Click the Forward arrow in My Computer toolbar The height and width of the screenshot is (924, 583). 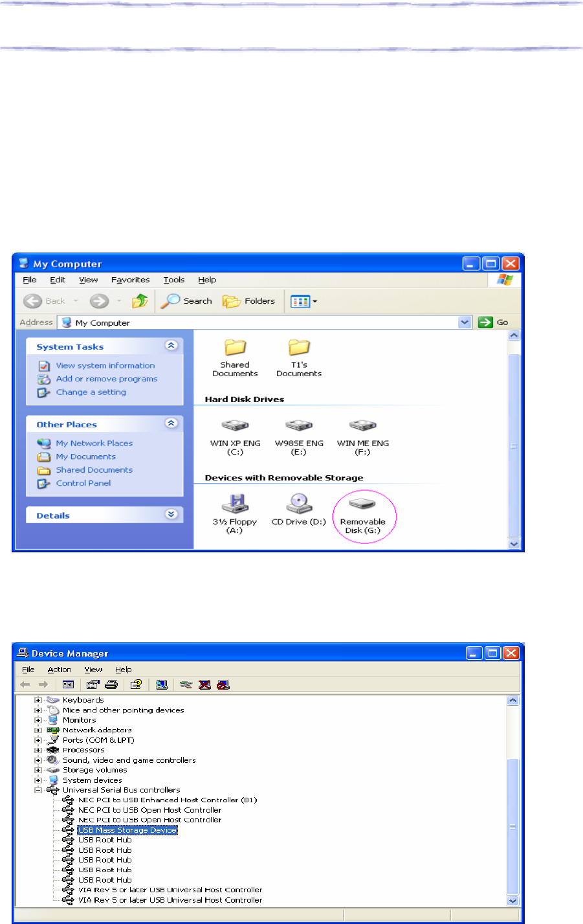pos(99,301)
